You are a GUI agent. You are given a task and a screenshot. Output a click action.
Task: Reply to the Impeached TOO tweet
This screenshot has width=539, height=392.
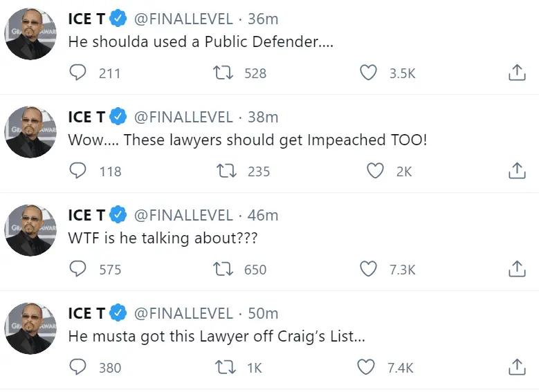(x=80, y=171)
